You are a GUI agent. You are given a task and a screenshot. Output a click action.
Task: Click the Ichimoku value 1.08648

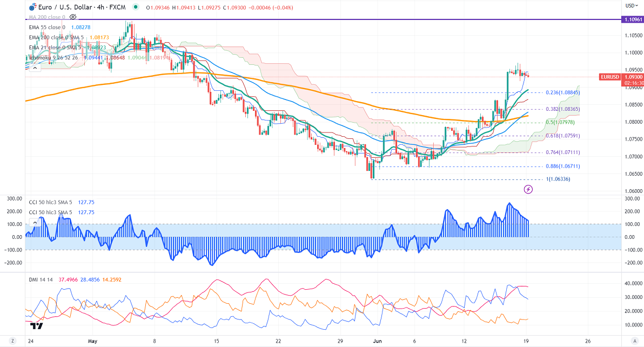tap(115, 58)
